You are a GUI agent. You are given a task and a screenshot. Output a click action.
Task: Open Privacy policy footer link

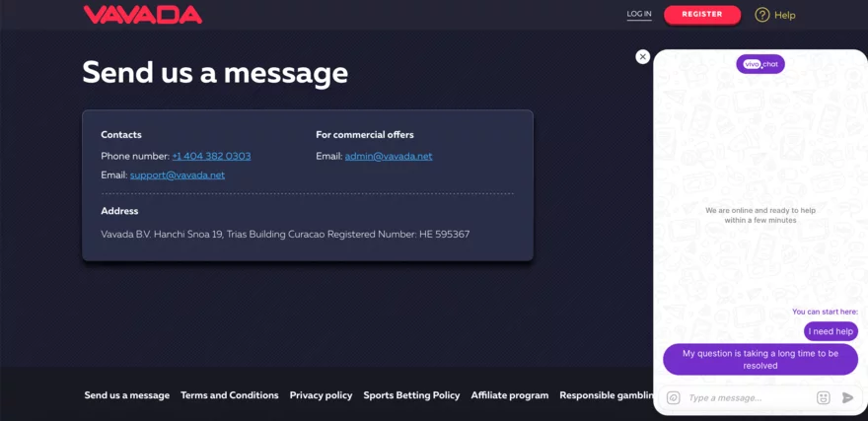point(321,395)
